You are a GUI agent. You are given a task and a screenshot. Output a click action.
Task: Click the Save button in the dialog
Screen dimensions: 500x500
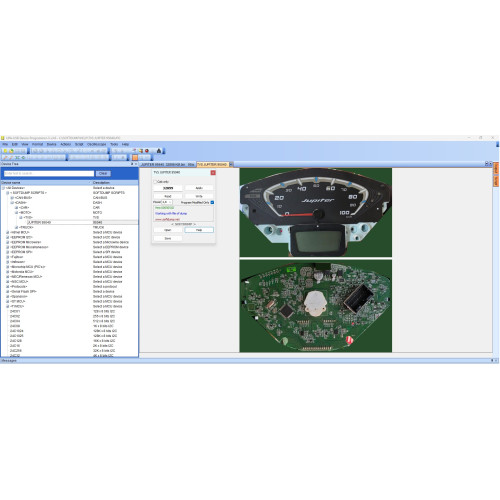coord(168,238)
